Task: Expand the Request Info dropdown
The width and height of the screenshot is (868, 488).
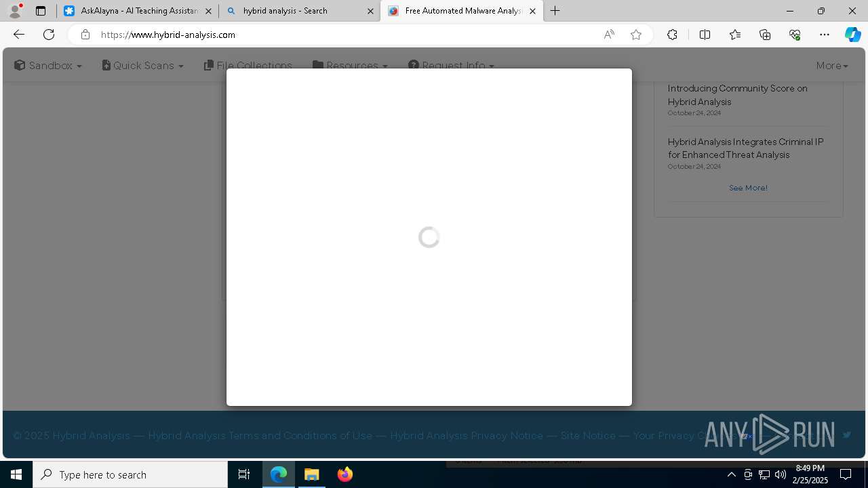Action: (x=451, y=65)
